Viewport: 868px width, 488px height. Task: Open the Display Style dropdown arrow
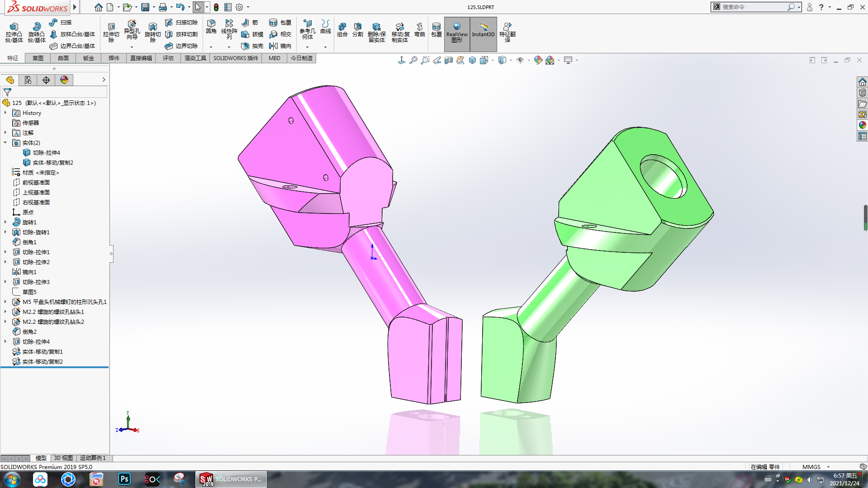[511, 60]
